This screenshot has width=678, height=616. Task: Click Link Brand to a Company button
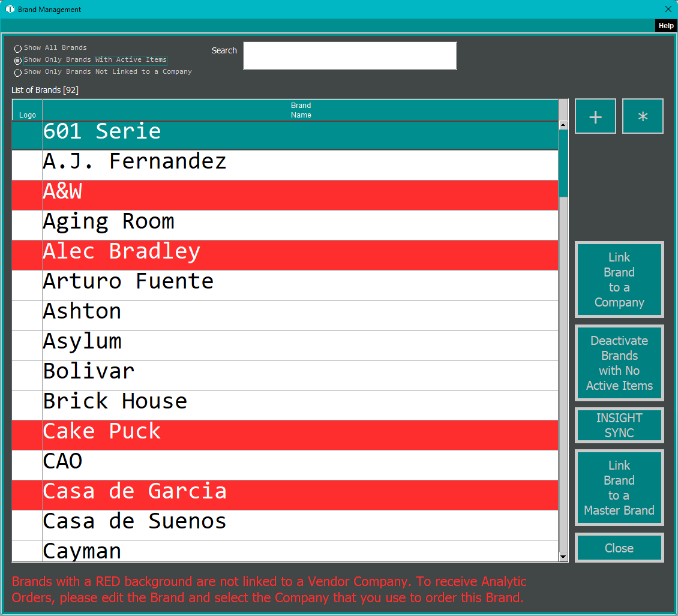(x=619, y=280)
